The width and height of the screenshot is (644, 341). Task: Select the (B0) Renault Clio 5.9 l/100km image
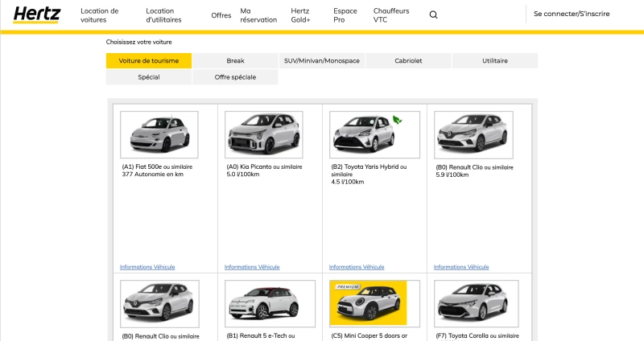click(x=473, y=135)
